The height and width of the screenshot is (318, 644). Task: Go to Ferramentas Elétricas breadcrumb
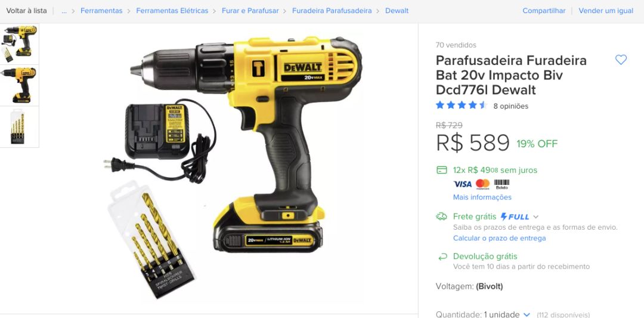pos(172,11)
